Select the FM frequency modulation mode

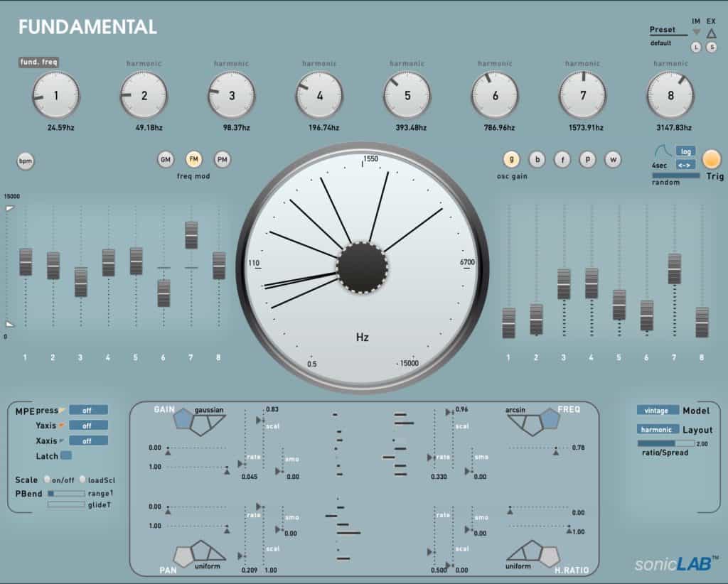(x=193, y=159)
